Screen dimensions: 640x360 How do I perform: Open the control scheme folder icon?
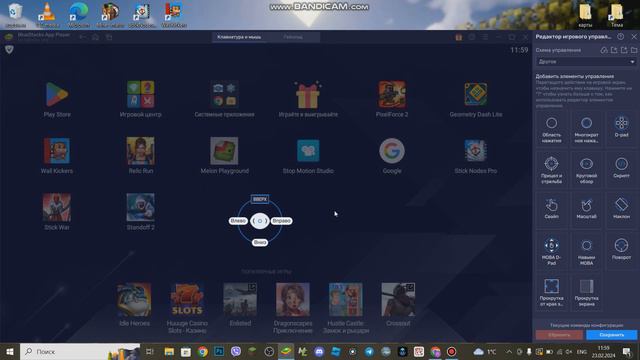634,50
